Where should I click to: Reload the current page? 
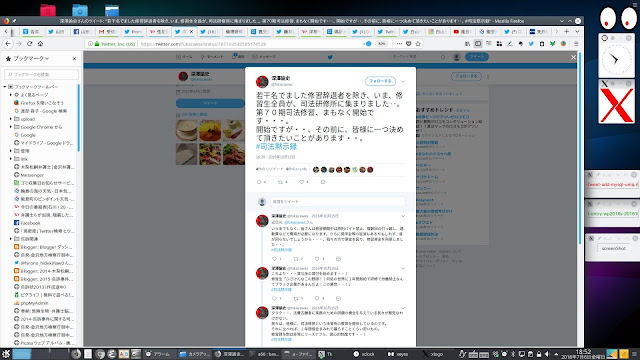(29, 43)
